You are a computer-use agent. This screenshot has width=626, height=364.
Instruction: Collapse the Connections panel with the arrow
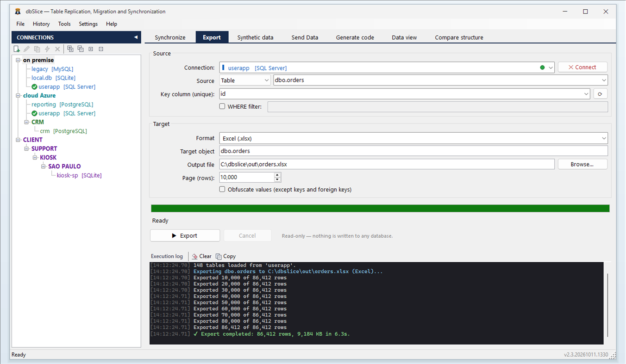136,37
